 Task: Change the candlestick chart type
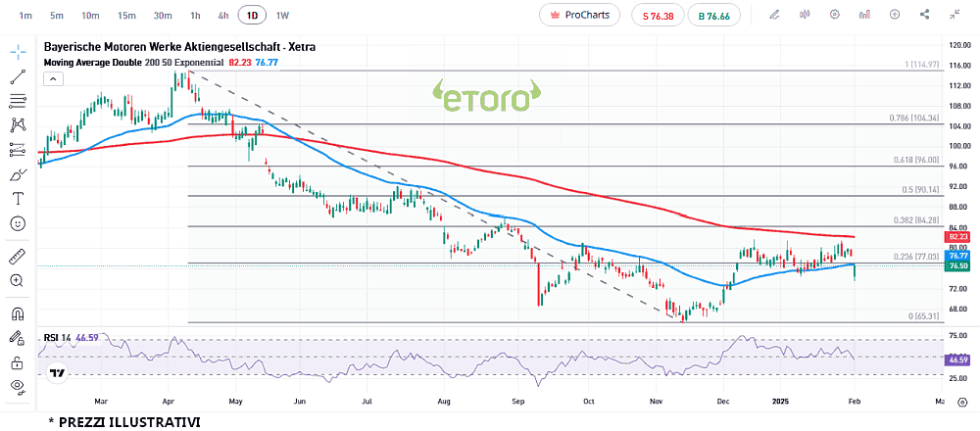pyautogui.click(x=805, y=15)
